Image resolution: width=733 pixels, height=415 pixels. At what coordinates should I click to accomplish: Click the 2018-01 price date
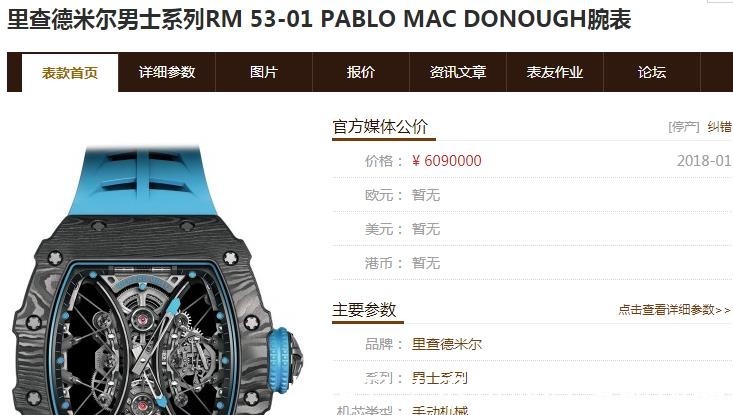click(x=704, y=161)
